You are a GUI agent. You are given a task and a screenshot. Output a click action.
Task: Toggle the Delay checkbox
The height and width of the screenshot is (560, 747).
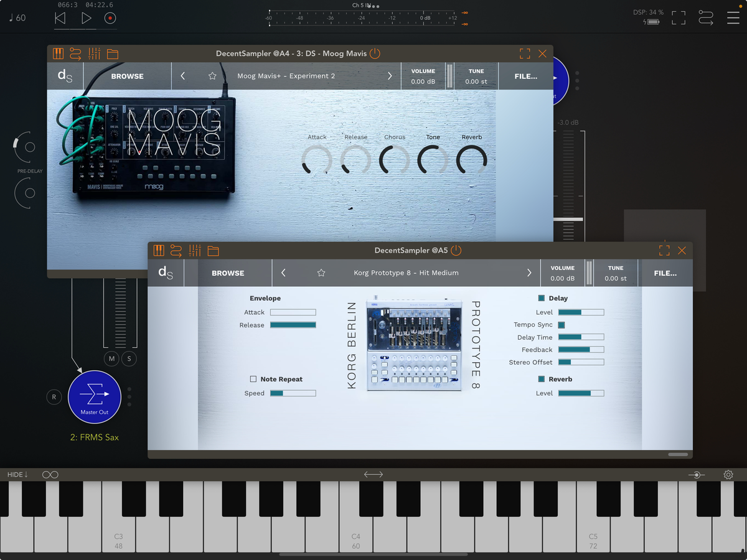[542, 298]
